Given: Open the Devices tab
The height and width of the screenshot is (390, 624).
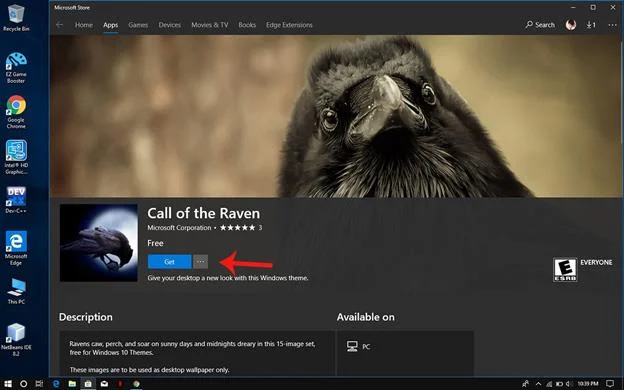Looking at the screenshot, I should coord(170,25).
